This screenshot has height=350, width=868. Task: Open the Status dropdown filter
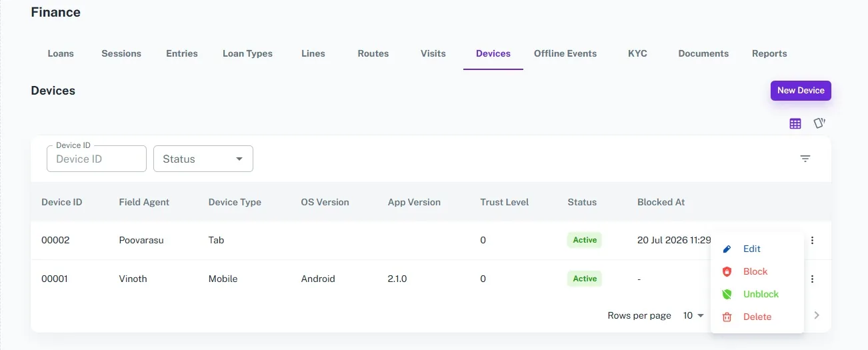[x=203, y=159]
